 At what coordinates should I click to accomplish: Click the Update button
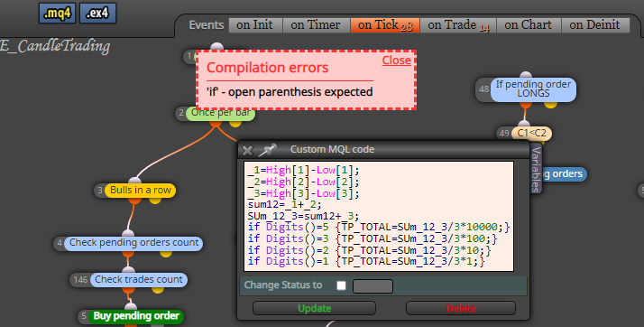pyautogui.click(x=314, y=308)
